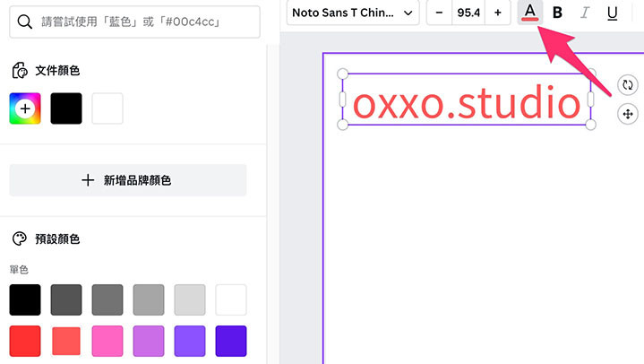
Task: Select white document color swatch
Action: tap(107, 108)
